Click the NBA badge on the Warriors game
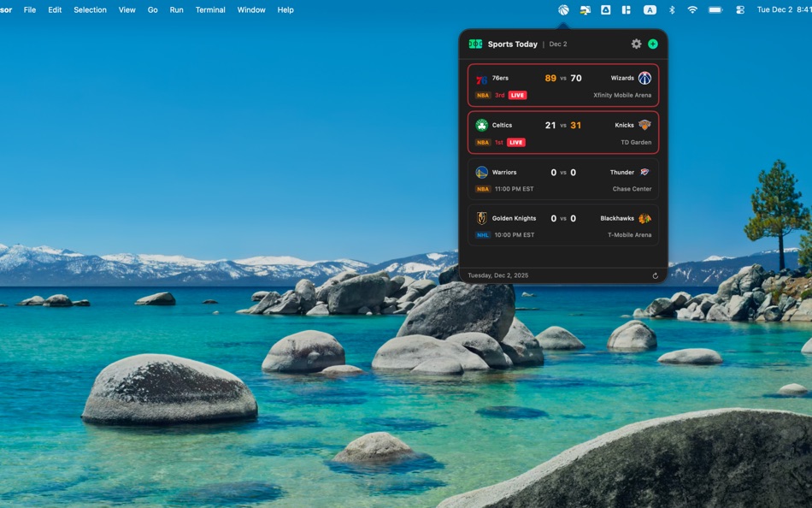812x508 pixels. click(481, 188)
